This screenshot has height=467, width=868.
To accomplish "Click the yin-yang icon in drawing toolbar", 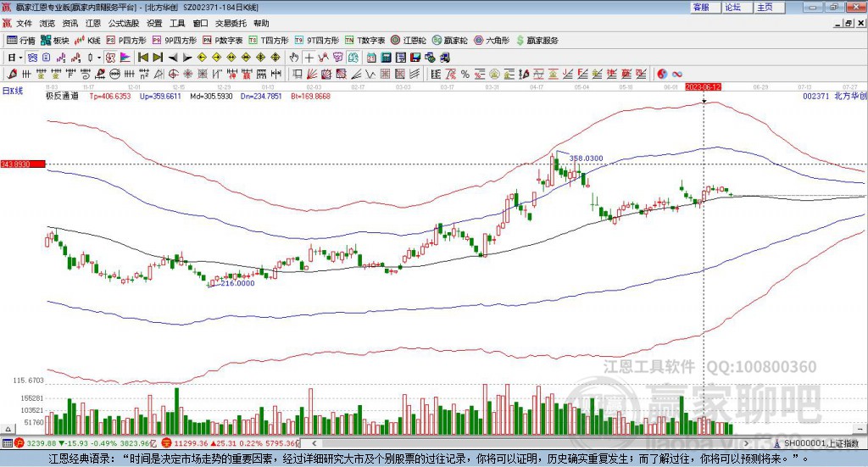I will 662,75.
